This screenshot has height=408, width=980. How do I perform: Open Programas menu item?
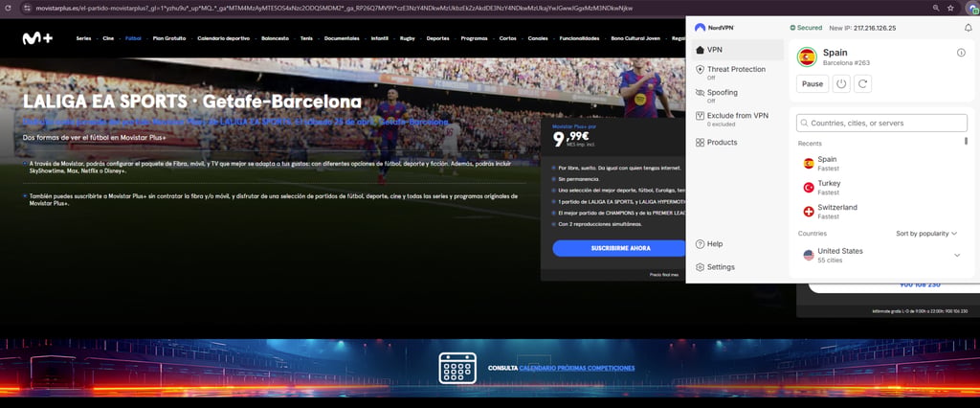coord(475,38)
